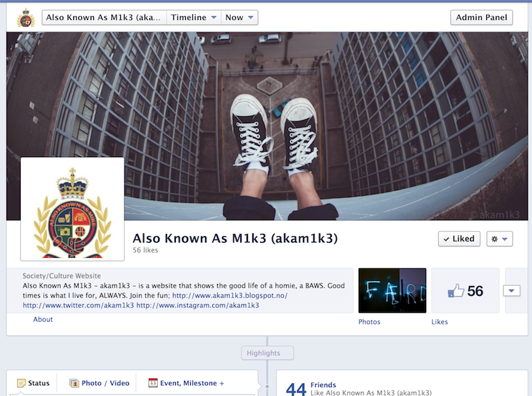Open the Photos thumbnail
The height and width of the screenshot is (396, 532).
pyautogui.click(x=392, y=291)
